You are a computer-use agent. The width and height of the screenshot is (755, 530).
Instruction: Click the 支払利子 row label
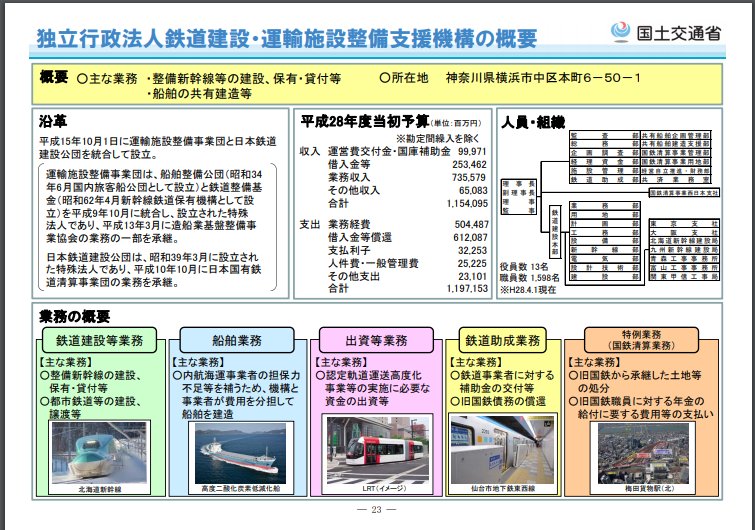point(349,250)
